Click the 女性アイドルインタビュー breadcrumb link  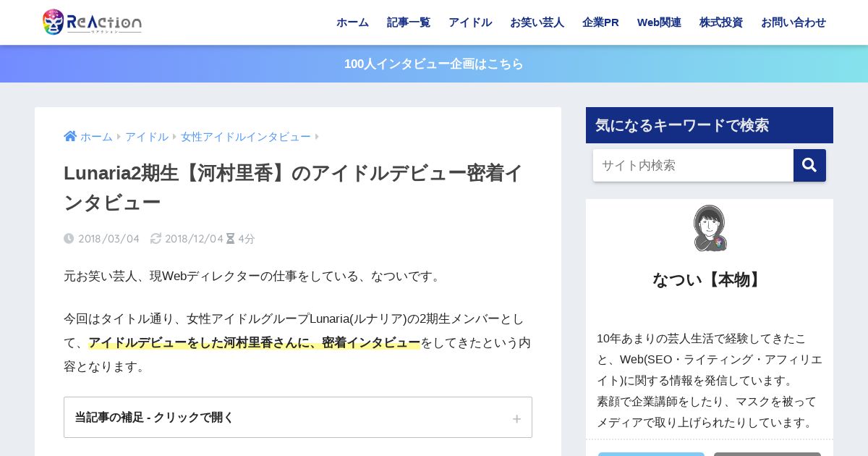(x=246, y=137)
